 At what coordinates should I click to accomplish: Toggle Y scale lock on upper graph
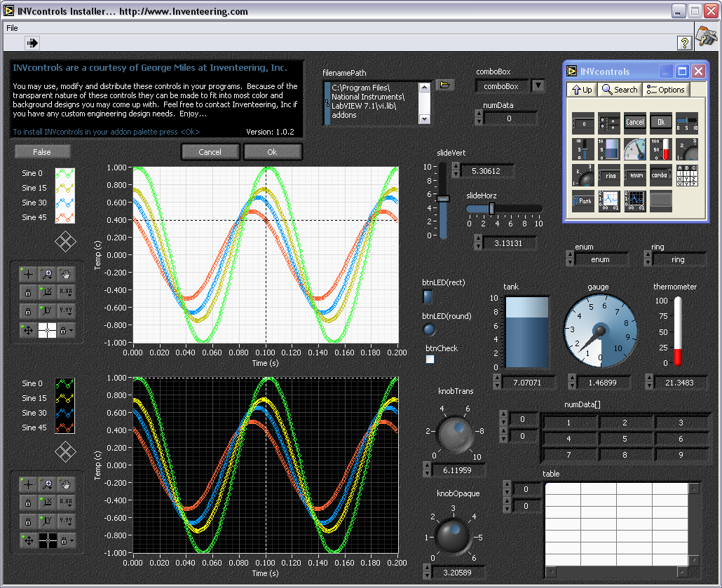28,310
